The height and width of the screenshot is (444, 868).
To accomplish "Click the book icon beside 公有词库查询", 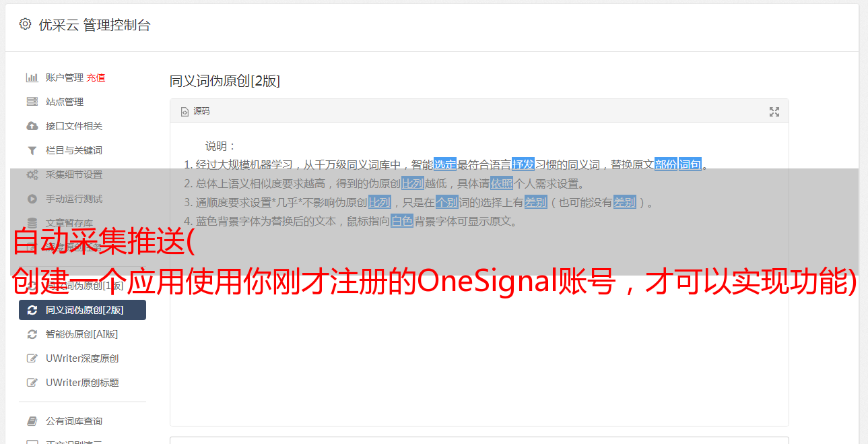I will tap(32, 421).
